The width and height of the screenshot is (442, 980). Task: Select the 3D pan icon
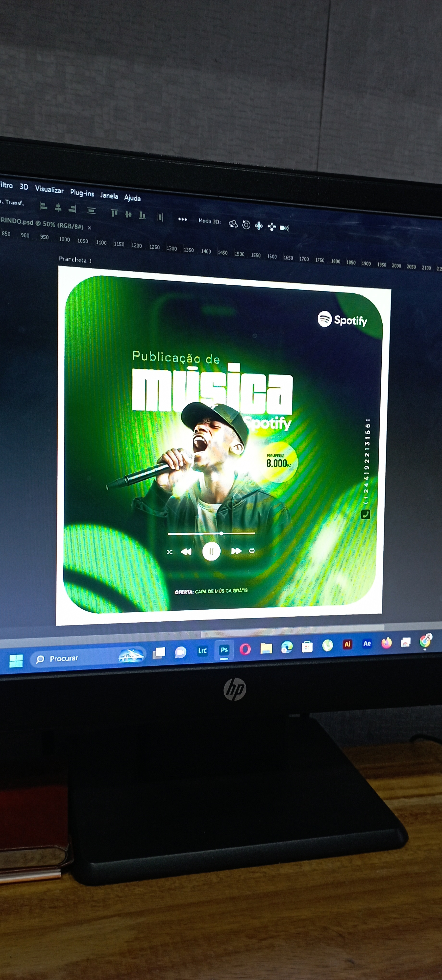[259, 226]
